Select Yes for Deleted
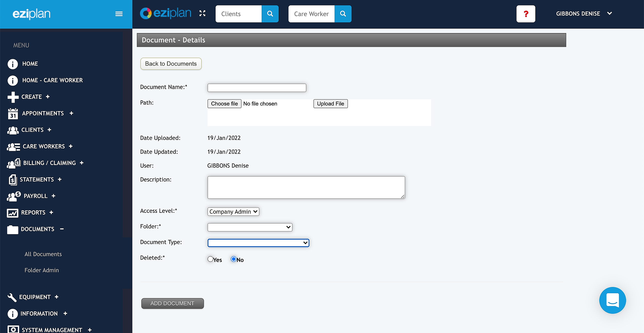The image size is (644, 333). click(x=210, y=259)
